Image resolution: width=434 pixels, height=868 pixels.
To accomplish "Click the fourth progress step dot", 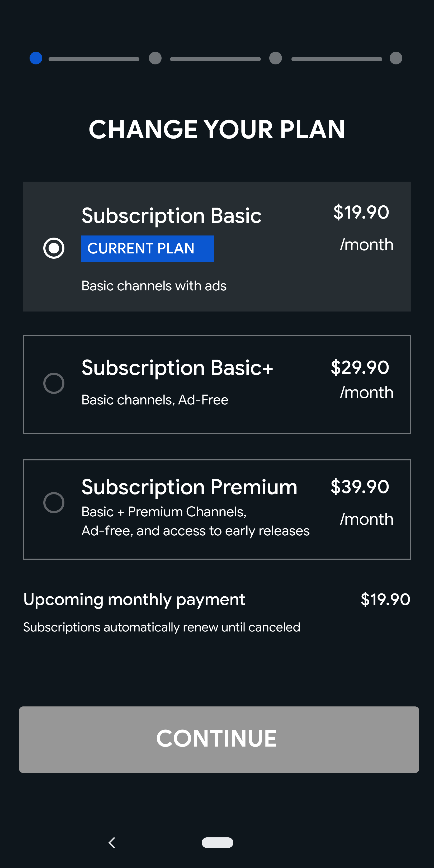I will pos(396,58).
